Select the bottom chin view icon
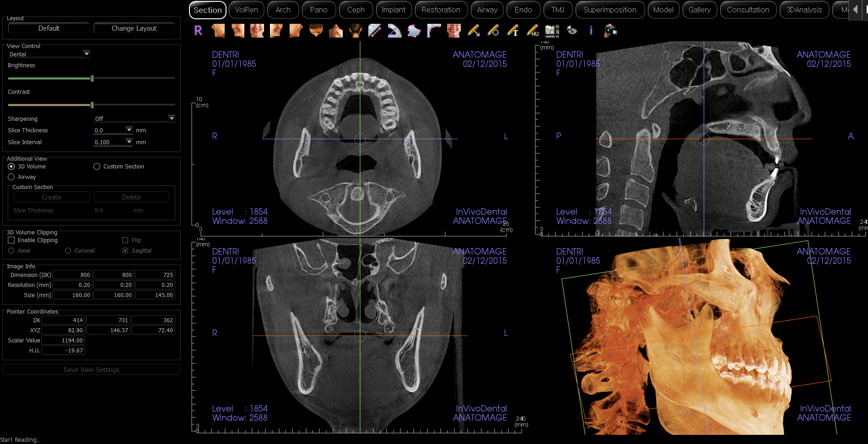 coord(336,31)
